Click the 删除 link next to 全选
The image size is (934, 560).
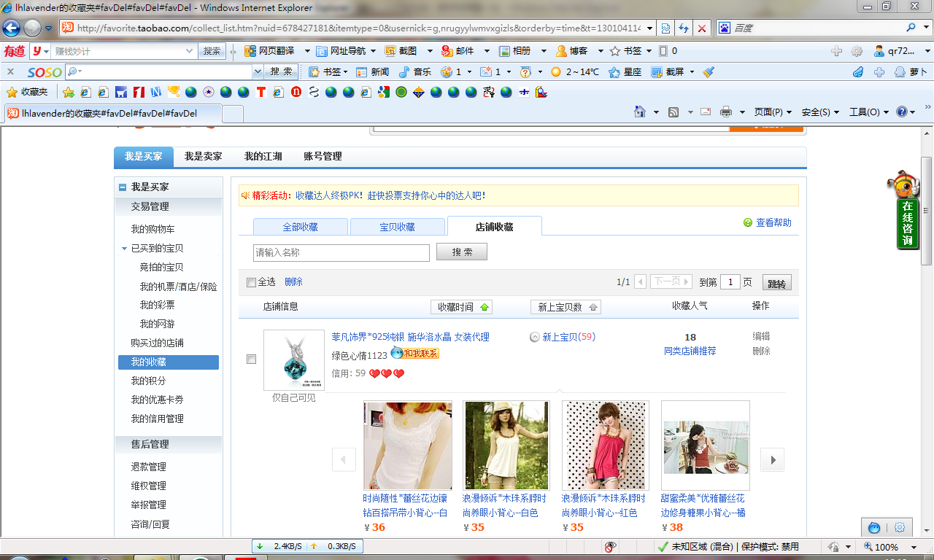point(293,282)
